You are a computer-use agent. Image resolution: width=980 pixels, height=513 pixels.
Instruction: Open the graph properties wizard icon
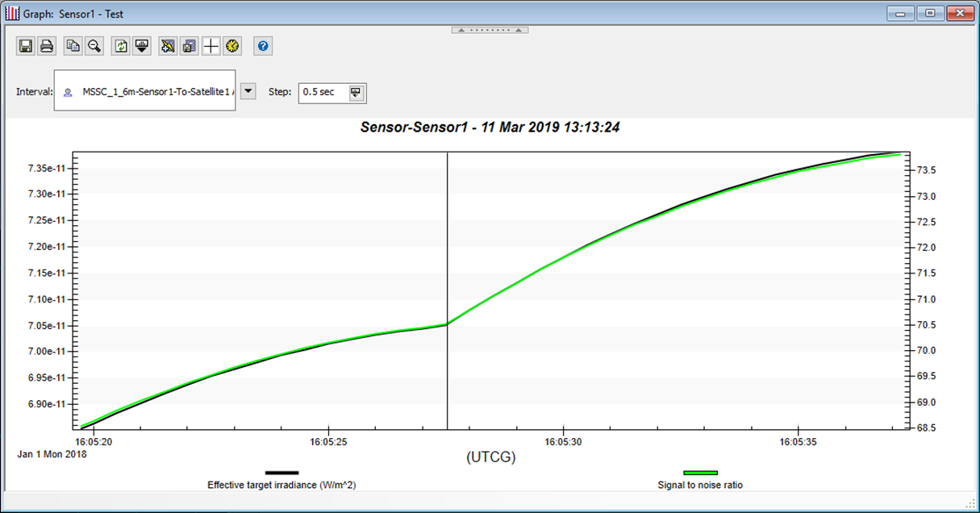168,46
